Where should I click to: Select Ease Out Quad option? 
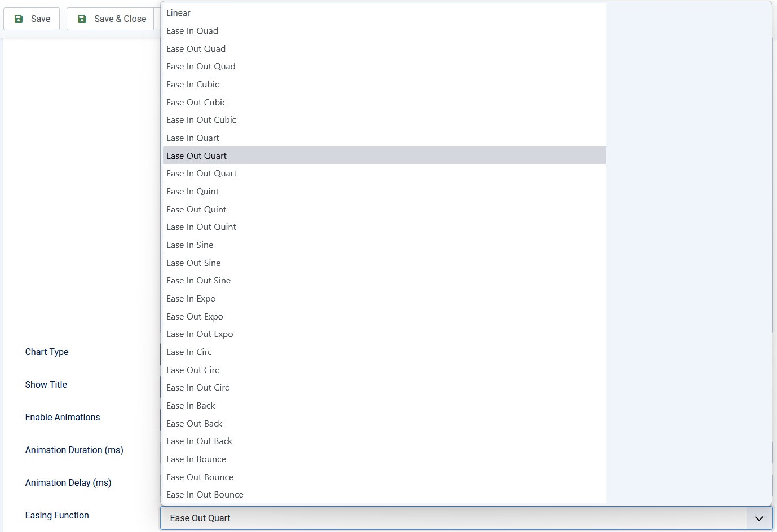pyautogui.click(x=196, y=49)
